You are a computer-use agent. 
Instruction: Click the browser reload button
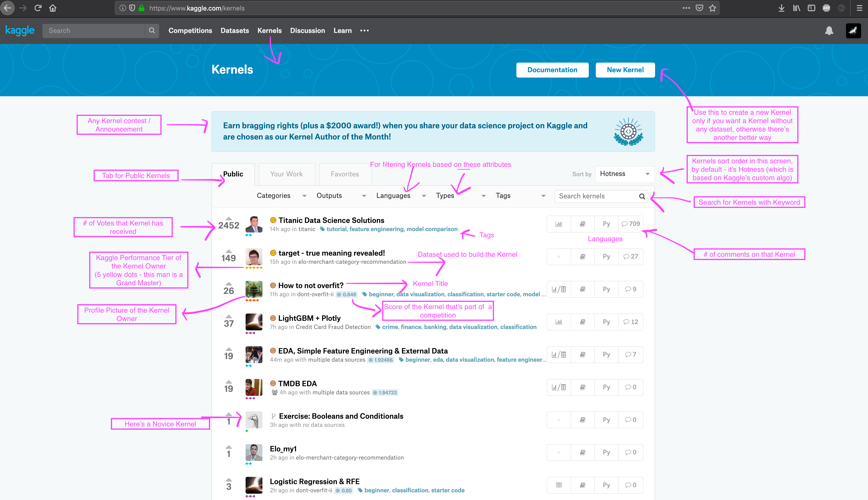tap(38, 8)
